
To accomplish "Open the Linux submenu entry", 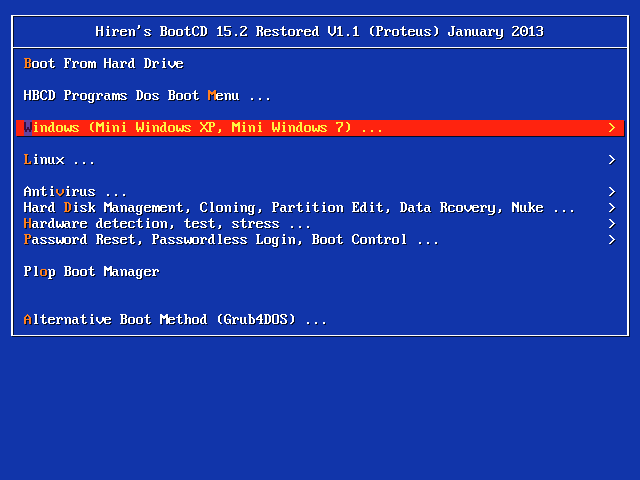I will coord(59,160).
